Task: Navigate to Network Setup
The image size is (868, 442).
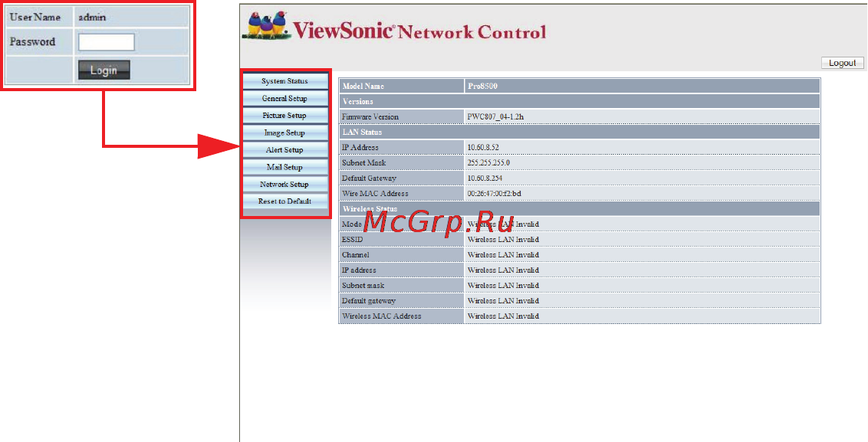Action: (x=284, y=184)
